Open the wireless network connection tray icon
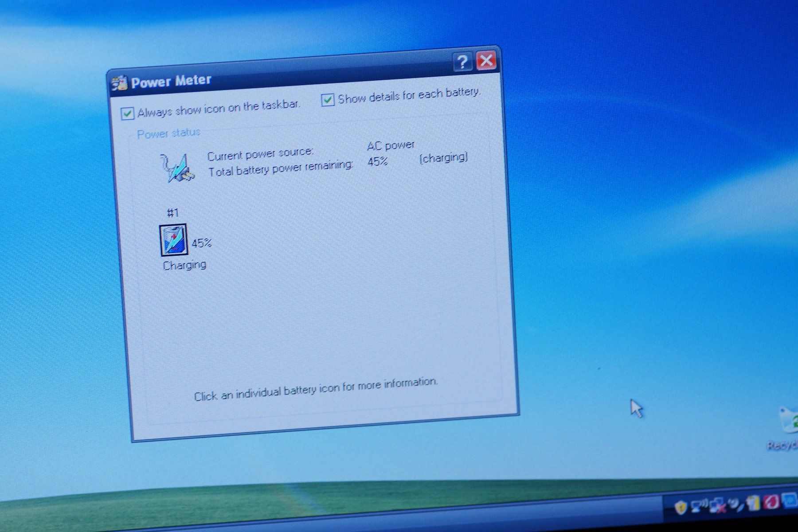The width and height of the screenshot is (798, 532). 699,505
